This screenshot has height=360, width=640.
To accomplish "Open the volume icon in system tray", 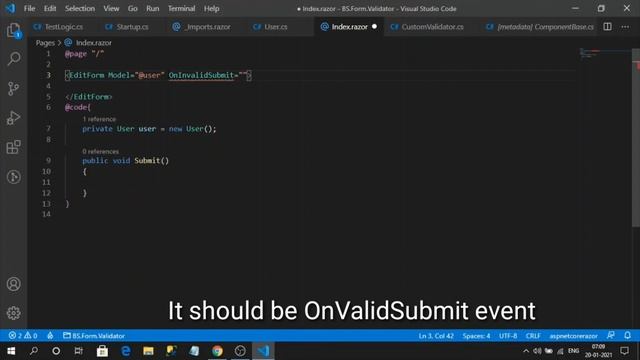I will [x=537, y=351].
